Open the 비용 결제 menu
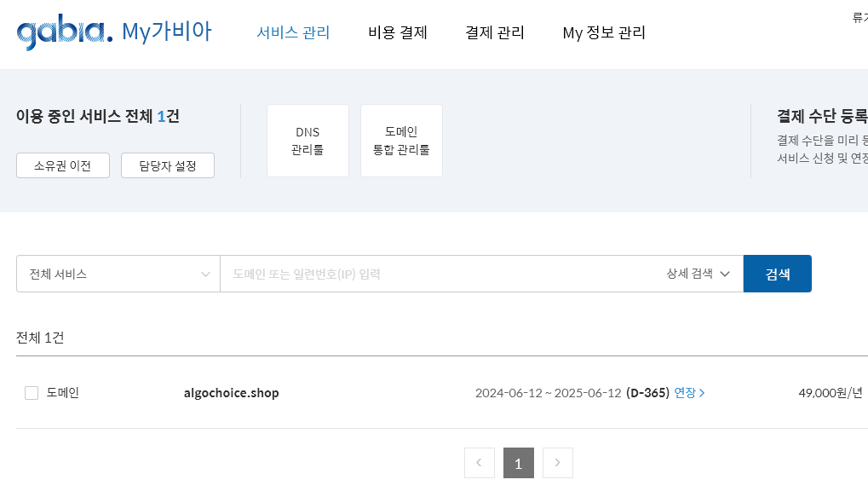The image size is (868, 497). [x=398, y=32]
